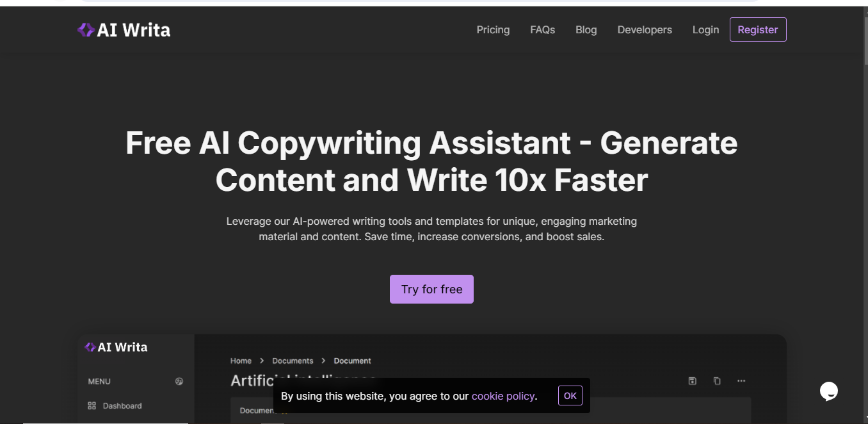
Task: Click the Dashboard grid icon in the preview
Action: coord(92,405)
